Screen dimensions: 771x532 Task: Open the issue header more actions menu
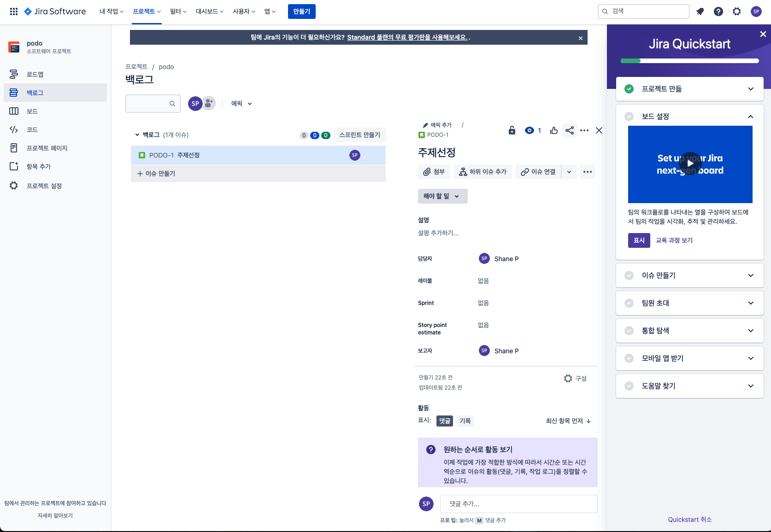(x=584, y=130)
